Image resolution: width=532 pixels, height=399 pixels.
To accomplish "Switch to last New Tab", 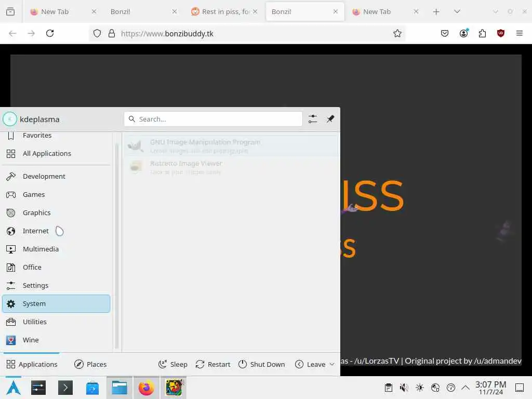I will coord(385,11).
